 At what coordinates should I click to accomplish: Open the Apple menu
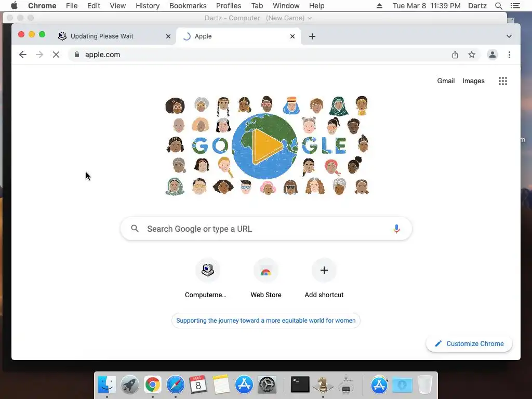[14, 6]
